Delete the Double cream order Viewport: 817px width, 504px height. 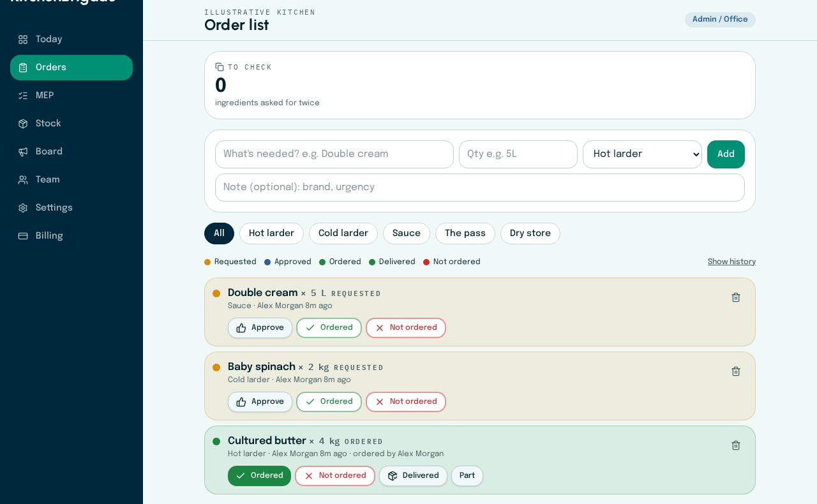coord(736,297)
